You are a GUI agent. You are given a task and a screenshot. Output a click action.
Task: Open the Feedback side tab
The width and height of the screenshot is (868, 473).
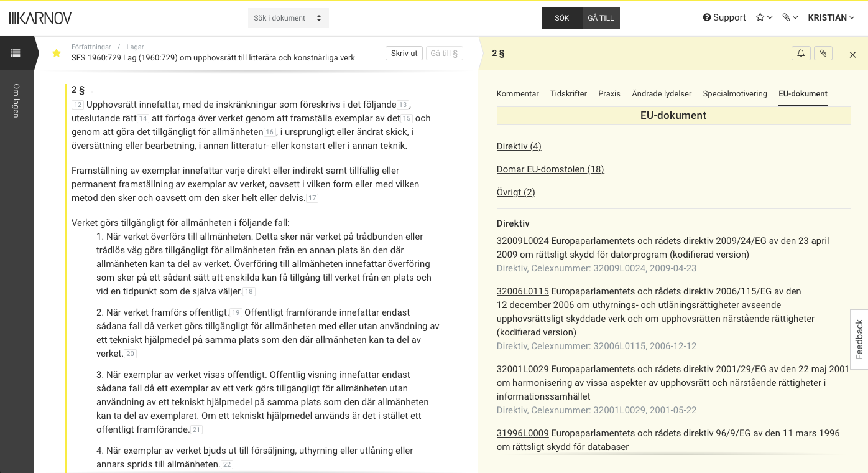[x=859, y=339]
